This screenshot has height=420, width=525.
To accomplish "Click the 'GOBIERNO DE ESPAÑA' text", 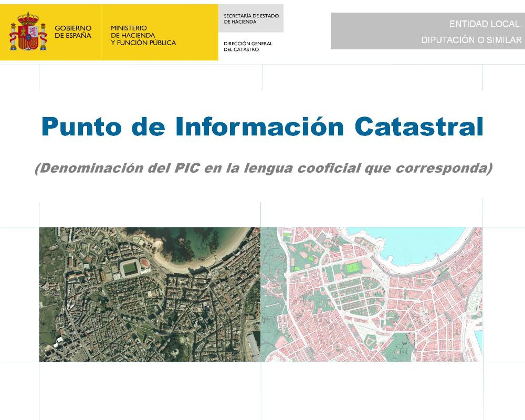I will (73, 32).
